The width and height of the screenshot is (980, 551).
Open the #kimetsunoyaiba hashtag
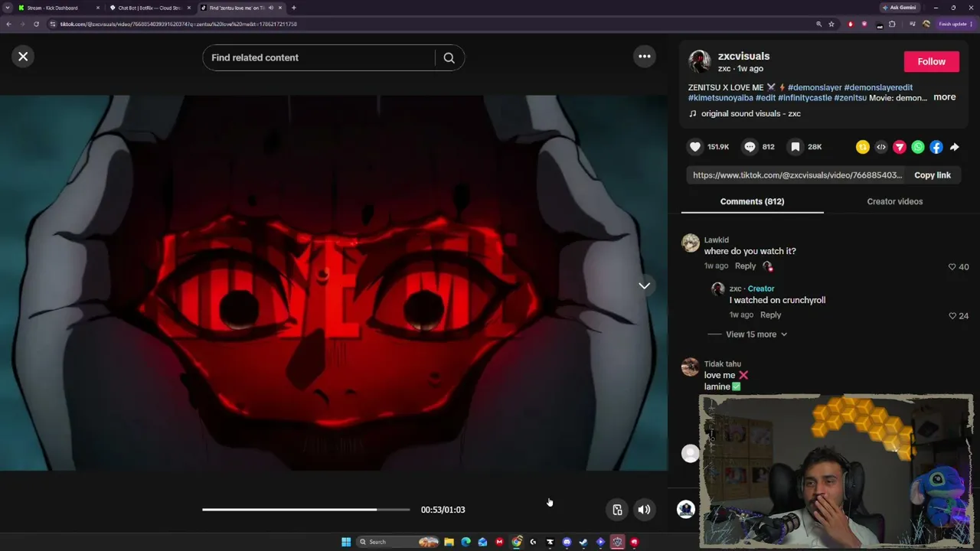pos(720,98)
